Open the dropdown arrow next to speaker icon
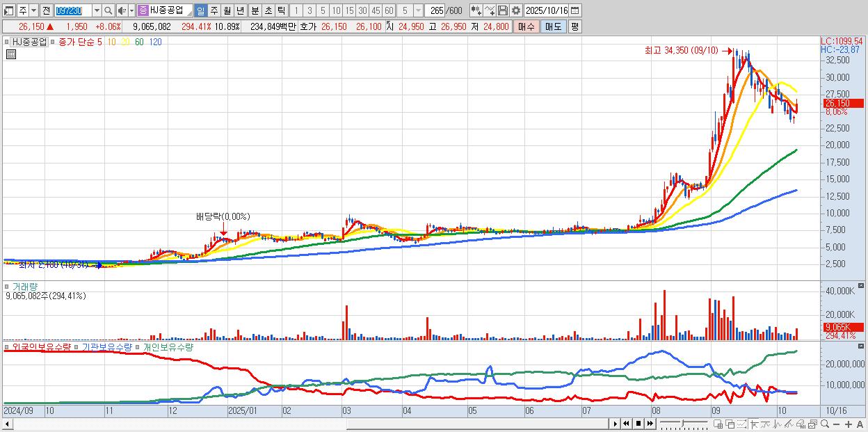This screenshot has width=868, height=432. point(131,10)
